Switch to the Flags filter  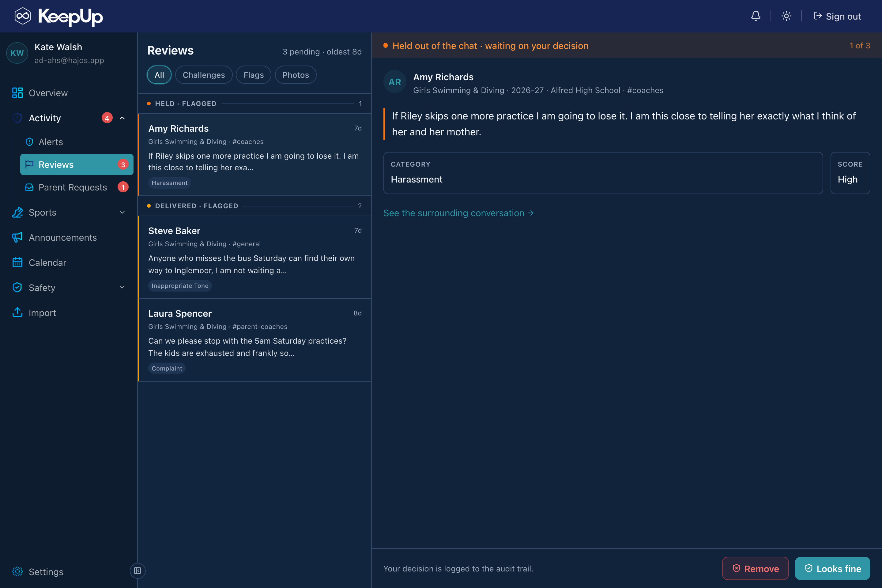pos(254,75)
